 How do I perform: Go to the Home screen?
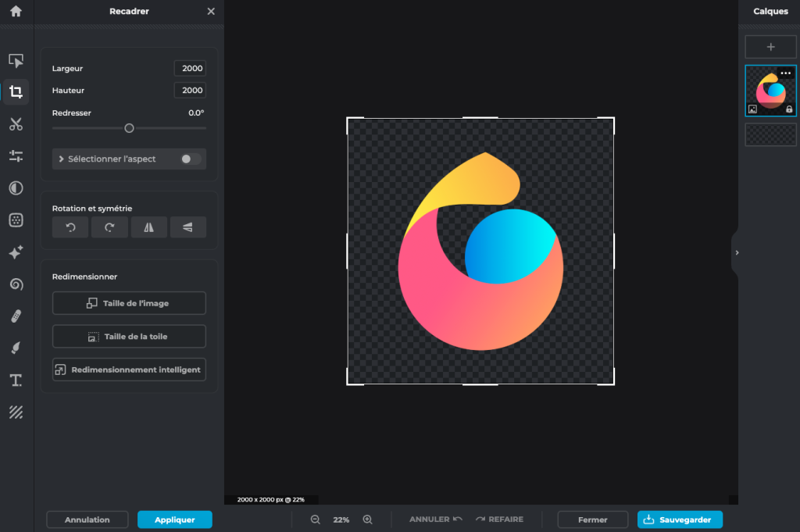[x=16, y=12]
